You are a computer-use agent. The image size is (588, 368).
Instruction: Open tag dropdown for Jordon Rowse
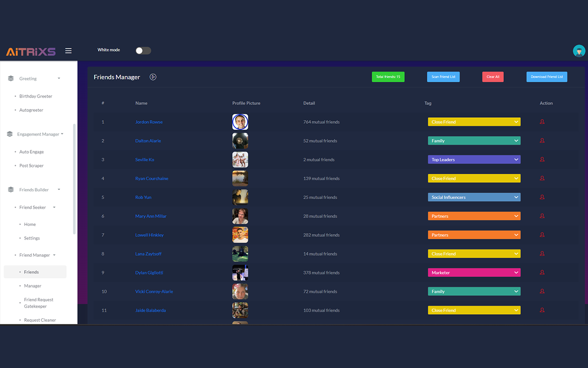(474, 122)
